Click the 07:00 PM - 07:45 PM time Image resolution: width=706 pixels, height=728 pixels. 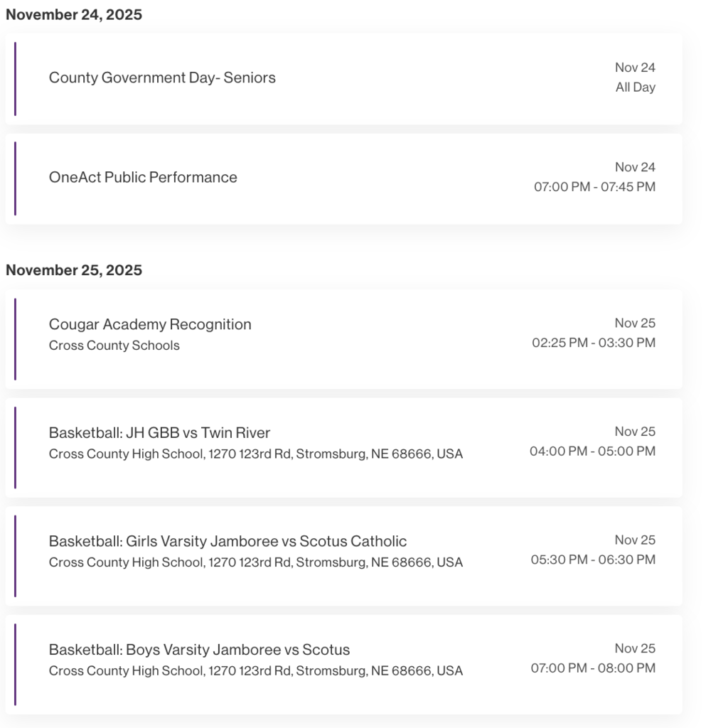pos(594,187)
